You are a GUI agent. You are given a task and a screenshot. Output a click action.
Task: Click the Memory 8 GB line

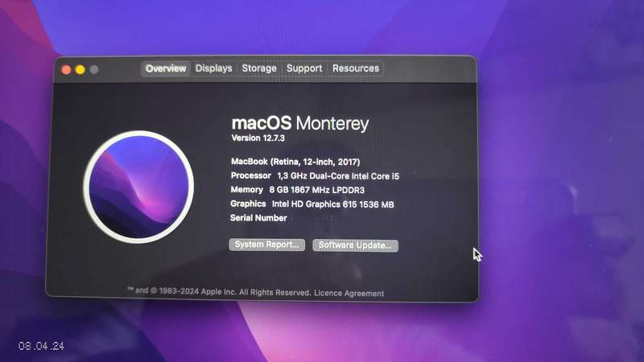[x=297, y=190]
